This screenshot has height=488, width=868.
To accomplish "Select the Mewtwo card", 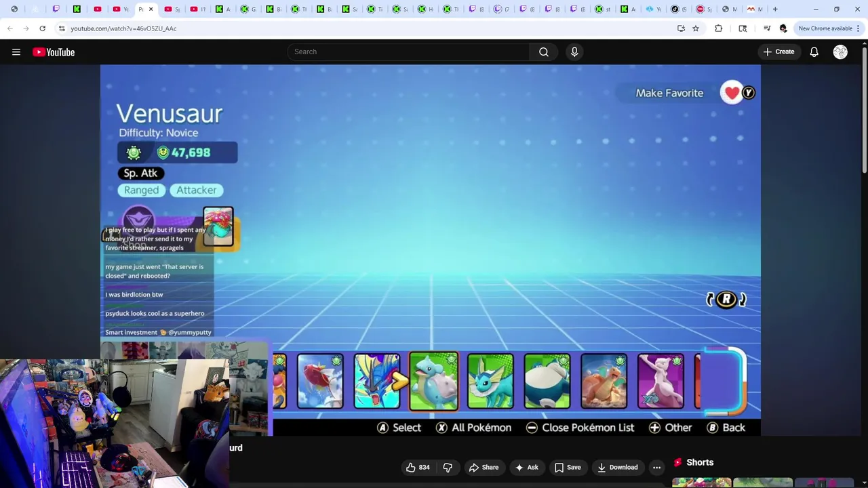I will [x=660, y=382].
